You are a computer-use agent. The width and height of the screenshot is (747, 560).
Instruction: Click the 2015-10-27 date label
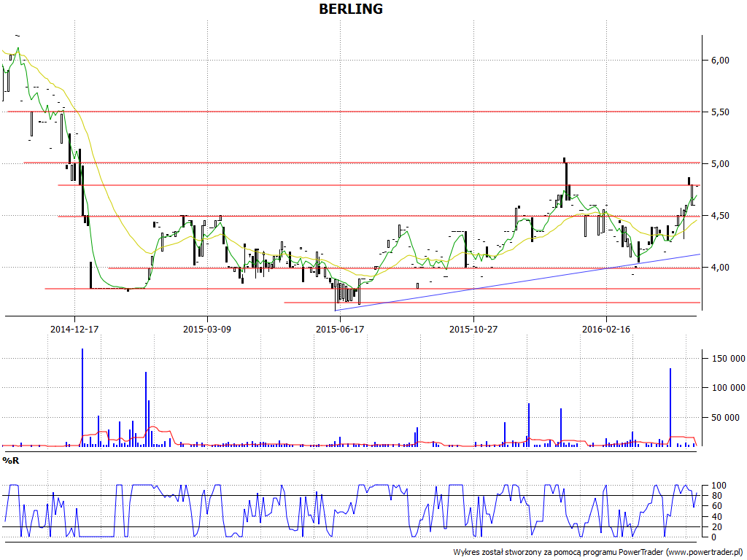pos(473,329)
